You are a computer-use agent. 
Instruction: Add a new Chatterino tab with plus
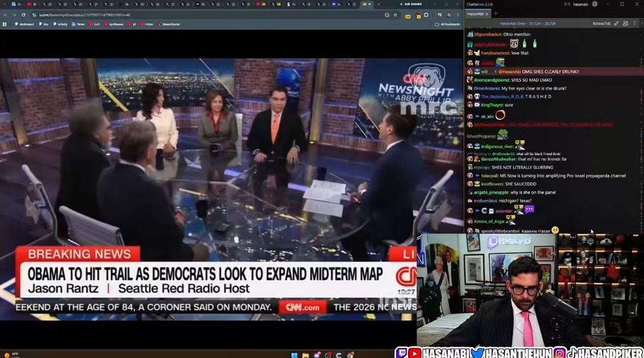pos(495,13)
